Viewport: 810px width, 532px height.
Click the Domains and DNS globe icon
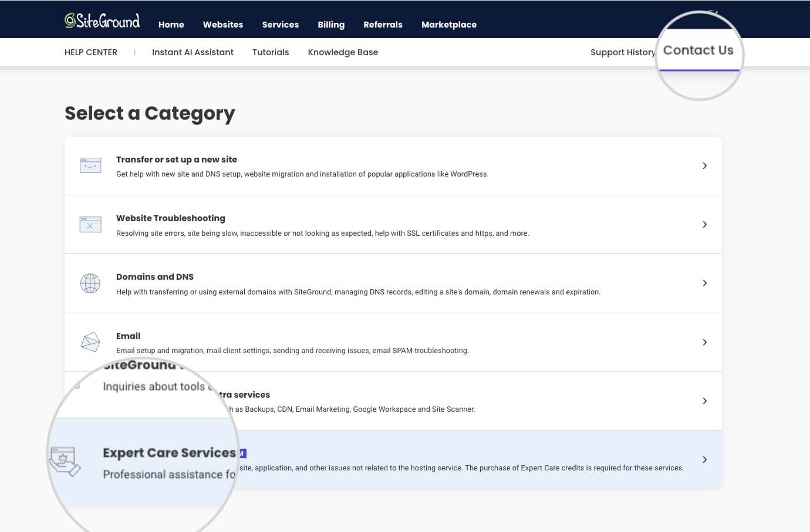click(90, 283)
